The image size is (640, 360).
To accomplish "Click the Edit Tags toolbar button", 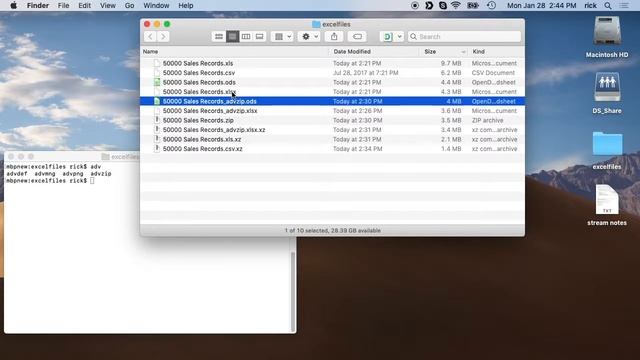I will (x=357, y=37).
